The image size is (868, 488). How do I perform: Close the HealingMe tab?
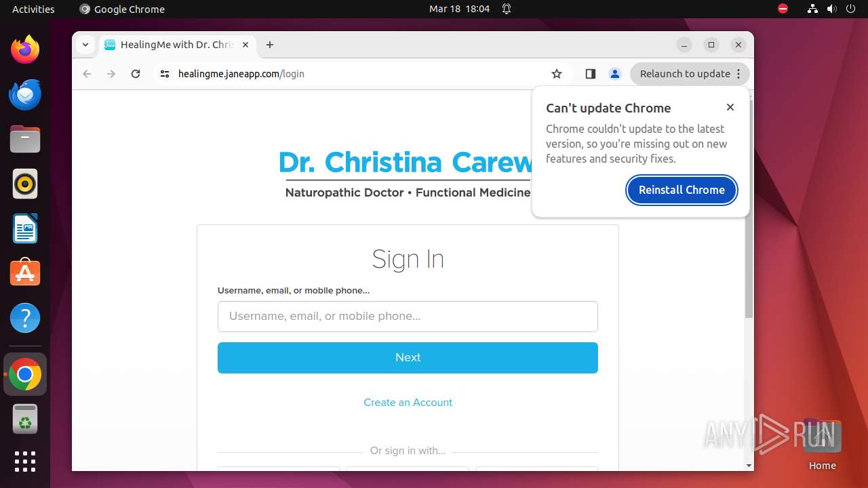click(245, 45)
